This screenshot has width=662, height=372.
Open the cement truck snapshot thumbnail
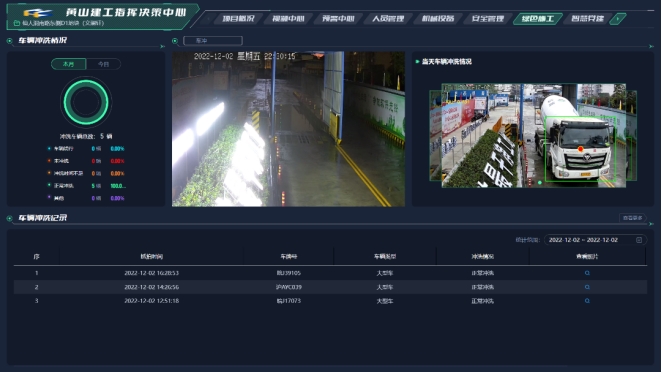click(x=533, y=136)
